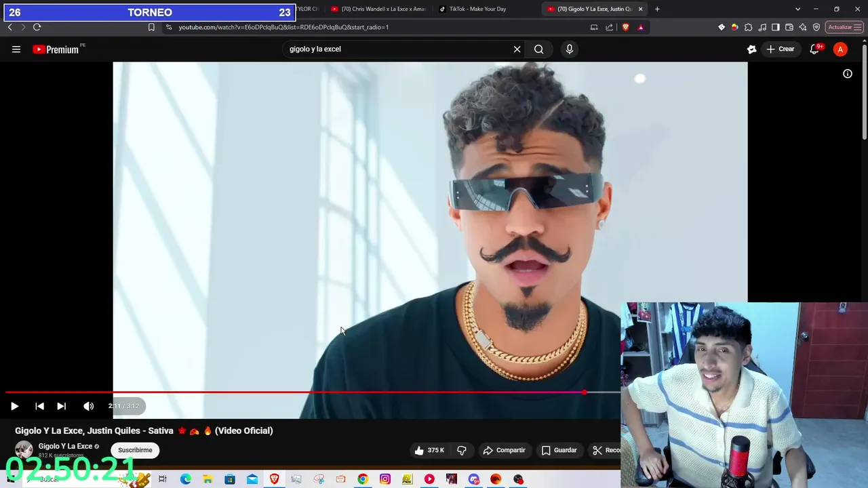The image size is (868, 488).
Task: Skip to next video
Action: (61, 406)
